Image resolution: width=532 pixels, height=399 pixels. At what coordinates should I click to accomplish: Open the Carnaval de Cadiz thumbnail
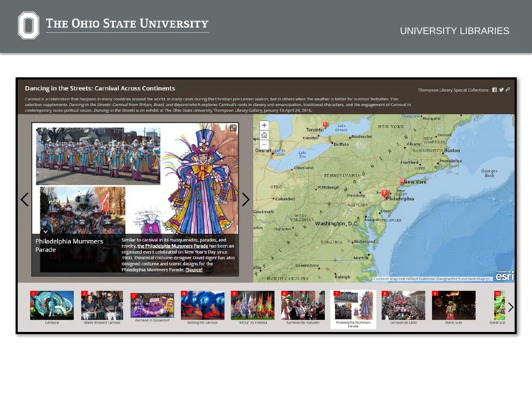point(403,308)
